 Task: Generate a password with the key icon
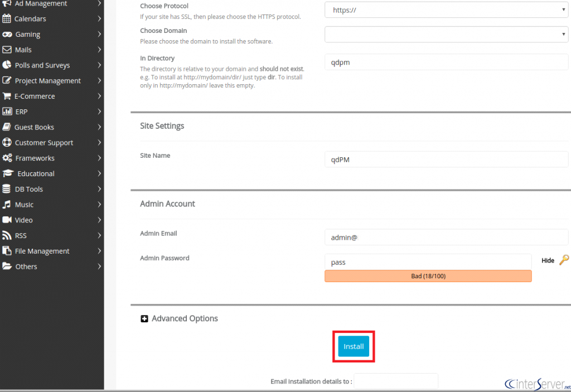[564, 260]
